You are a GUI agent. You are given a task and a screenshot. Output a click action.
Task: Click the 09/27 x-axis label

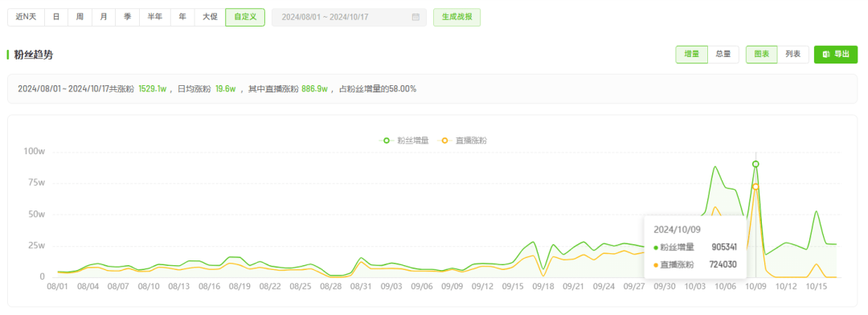pos(634,287)
